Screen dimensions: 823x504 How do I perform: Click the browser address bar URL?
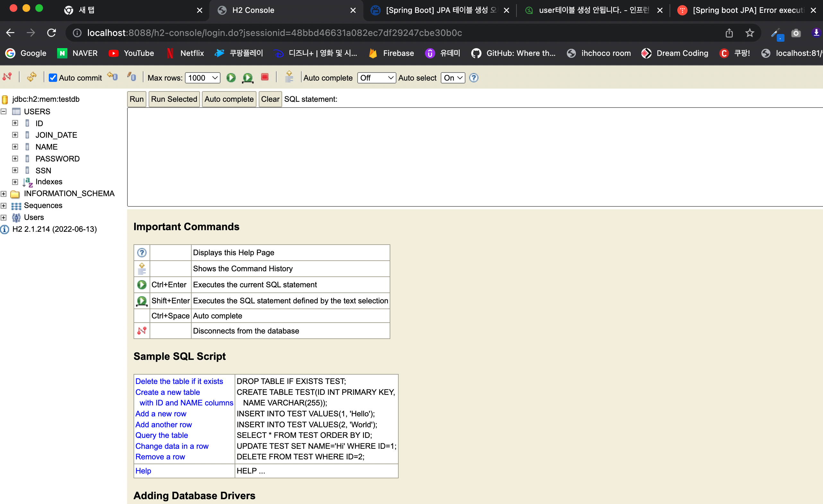[x=274, y=33]
